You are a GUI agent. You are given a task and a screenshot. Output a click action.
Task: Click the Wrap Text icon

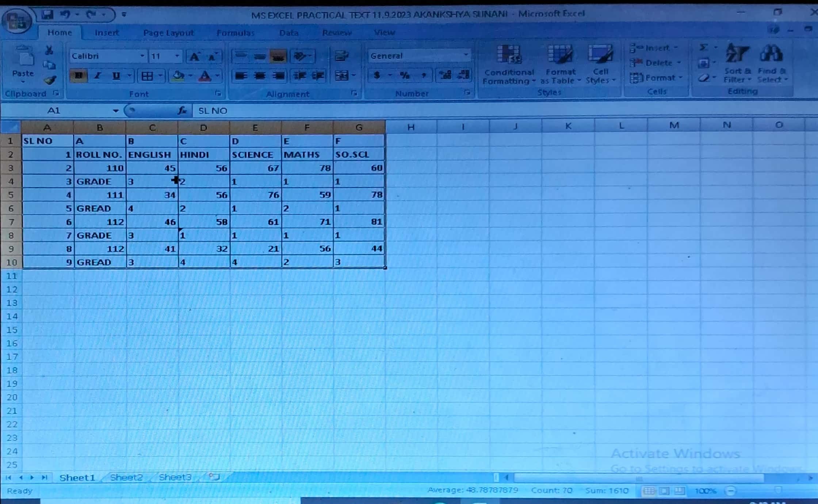click(342, 56)
